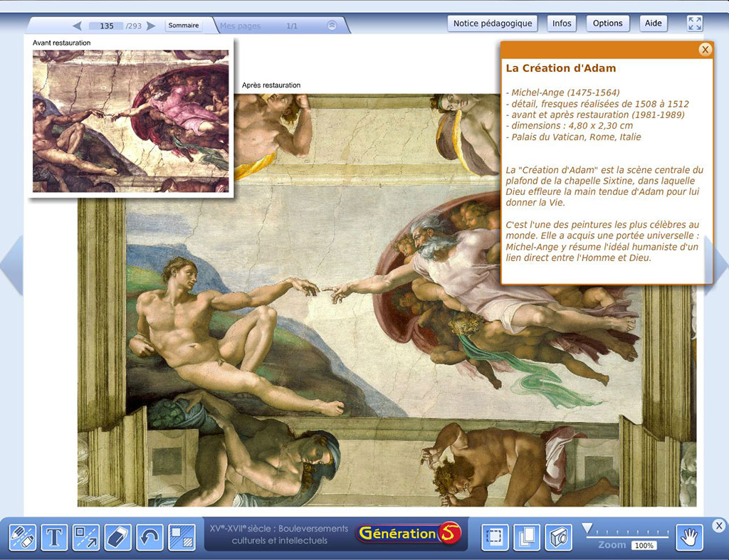
Task: Go to next page with right arrow
Action: [151, 26]
